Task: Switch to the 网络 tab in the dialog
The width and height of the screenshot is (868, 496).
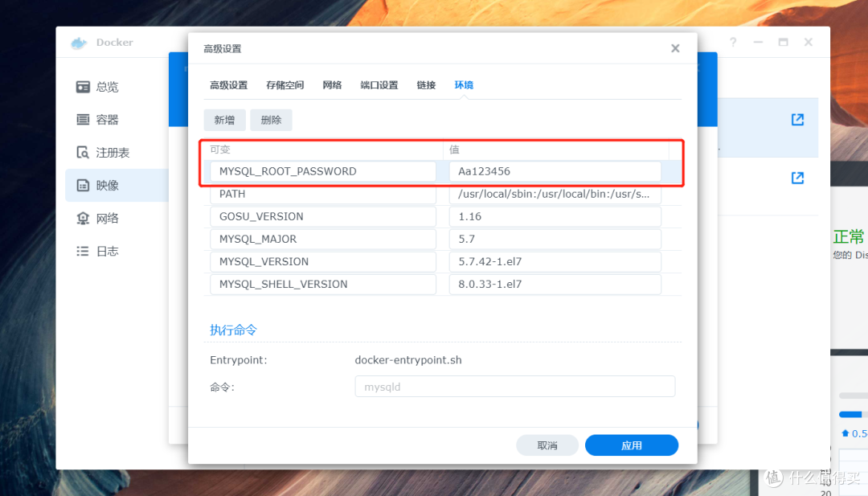Action: click(x=332, y=85)
